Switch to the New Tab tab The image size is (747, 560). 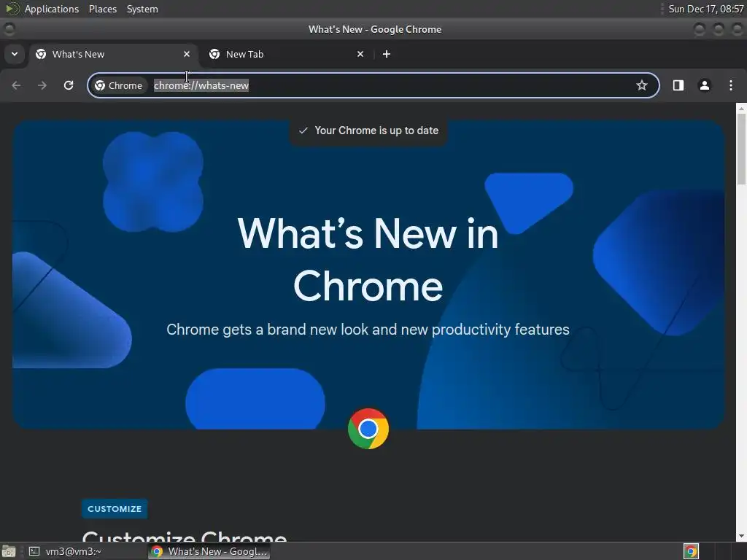coord(287,54)
